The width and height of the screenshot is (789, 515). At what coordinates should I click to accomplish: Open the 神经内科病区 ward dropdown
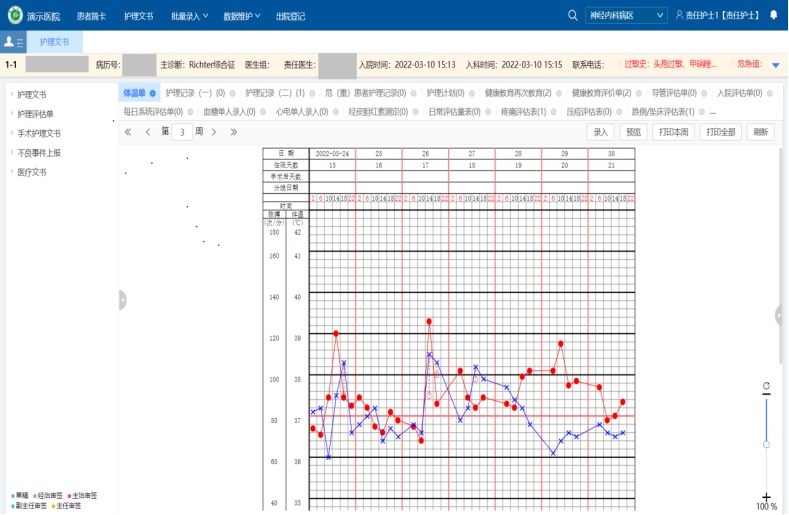click(x=626, y=16)
